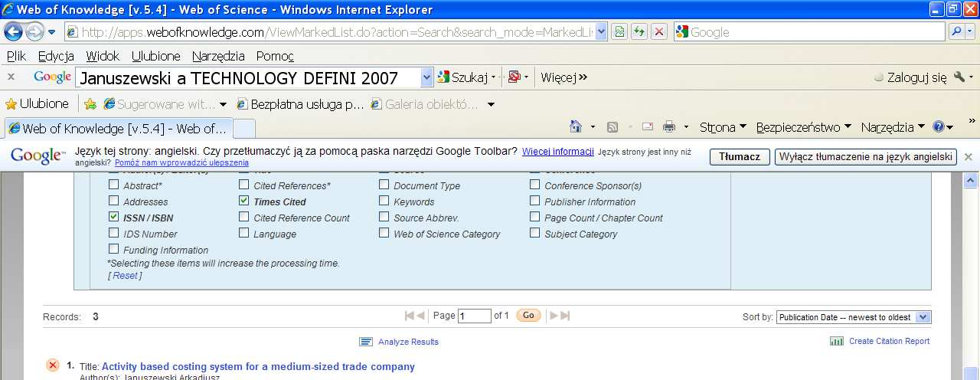Stop loading with the red X icon

point(659,32)
